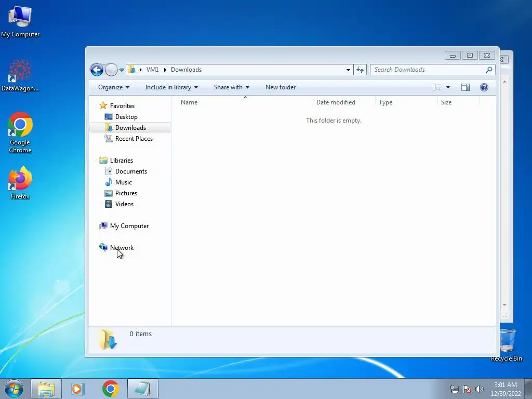
Task: Click the Desktop icon in sidebar
Action: click(109, 117)
